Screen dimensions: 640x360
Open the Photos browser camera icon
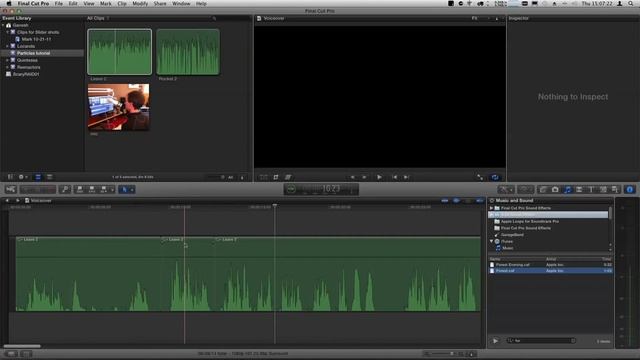coord(555,189)
